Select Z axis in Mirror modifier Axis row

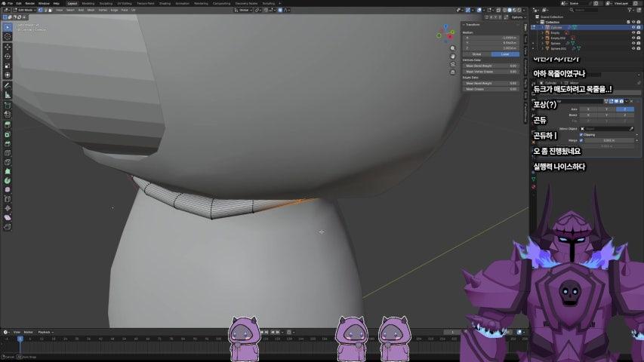click(624, 109)
